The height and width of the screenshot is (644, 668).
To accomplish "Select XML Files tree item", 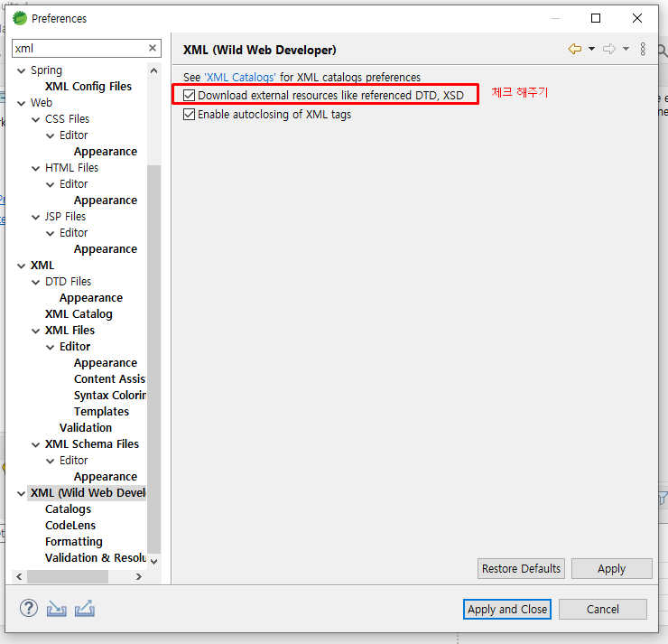I will click(70, 330).
